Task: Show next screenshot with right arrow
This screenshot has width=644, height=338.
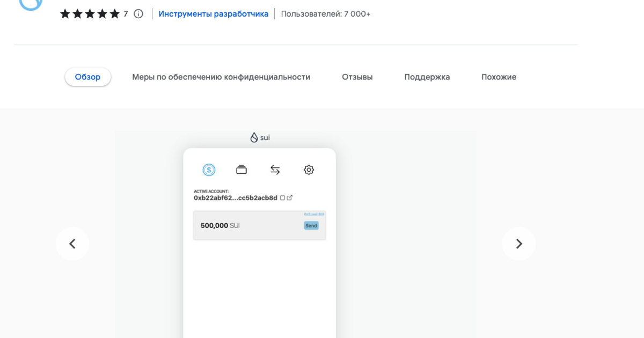Action: click(x=519, y=244)
